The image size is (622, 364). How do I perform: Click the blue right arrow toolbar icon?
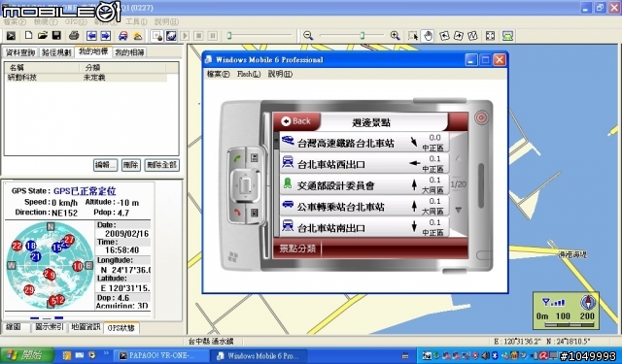click(106, 36)
